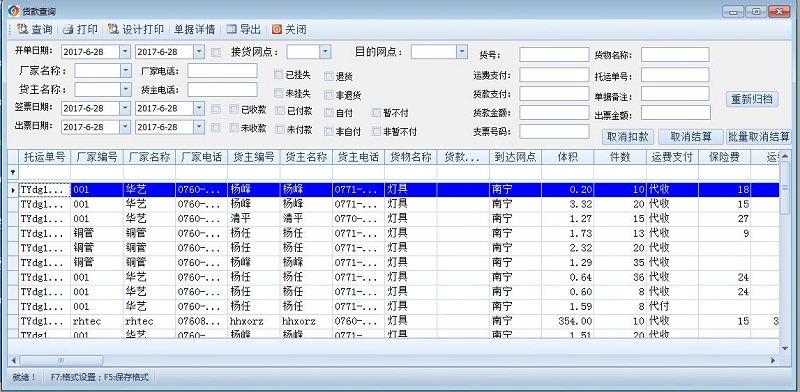
Task: Select the 代付 freight payment cell
Action: tap(672, 307)
